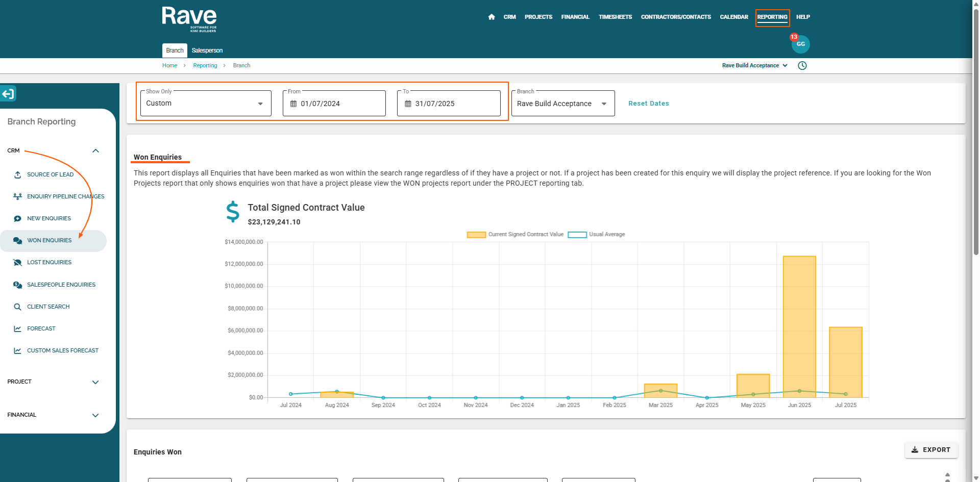
Task: Click the Won Enquiries chat bubbles icon
Action: tap(17, 240)
